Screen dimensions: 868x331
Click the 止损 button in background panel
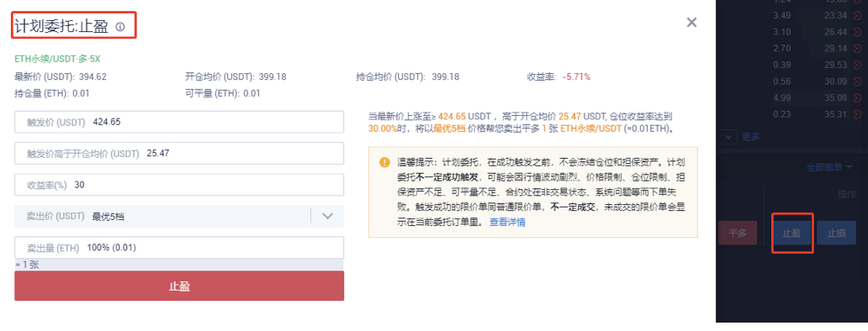pyautogui.click(x=836, y=233)
